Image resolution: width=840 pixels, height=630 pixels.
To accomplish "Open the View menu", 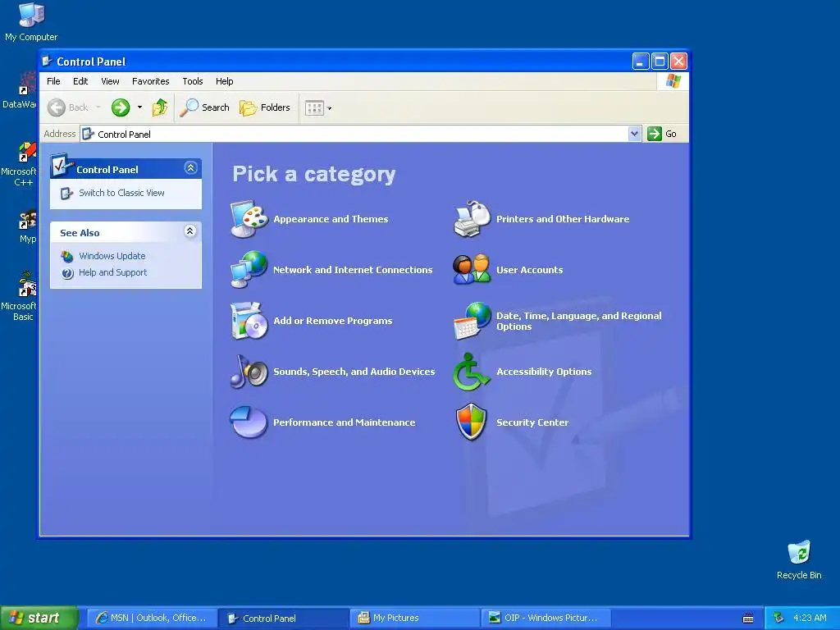I will (110, 81).
